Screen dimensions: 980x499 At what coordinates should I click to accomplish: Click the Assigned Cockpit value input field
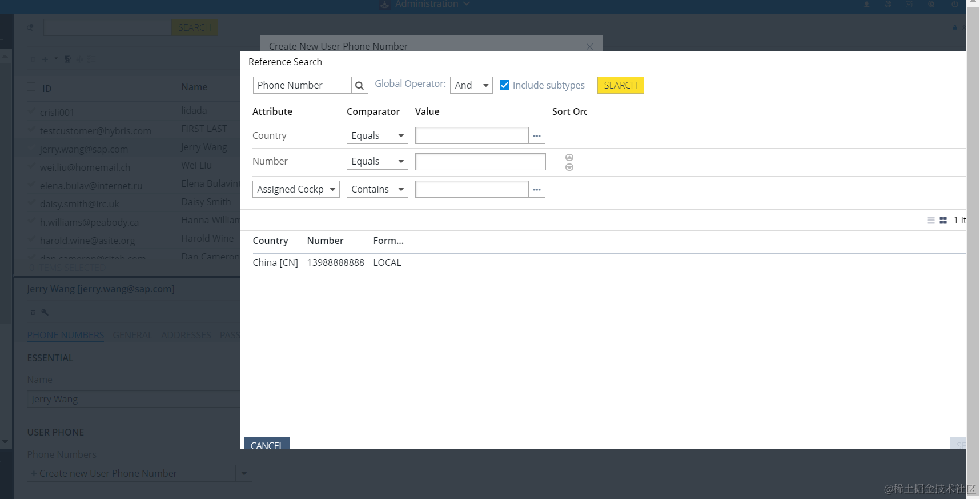(472, 189)
